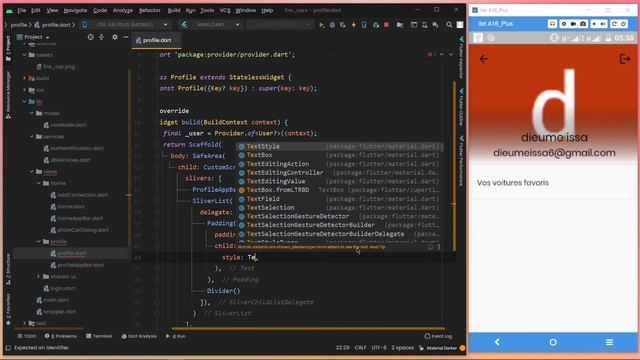Choose TextBox.fromLTRB from autocomplete list
Screen dimensions: 640x360
click(x=339, y=190)
